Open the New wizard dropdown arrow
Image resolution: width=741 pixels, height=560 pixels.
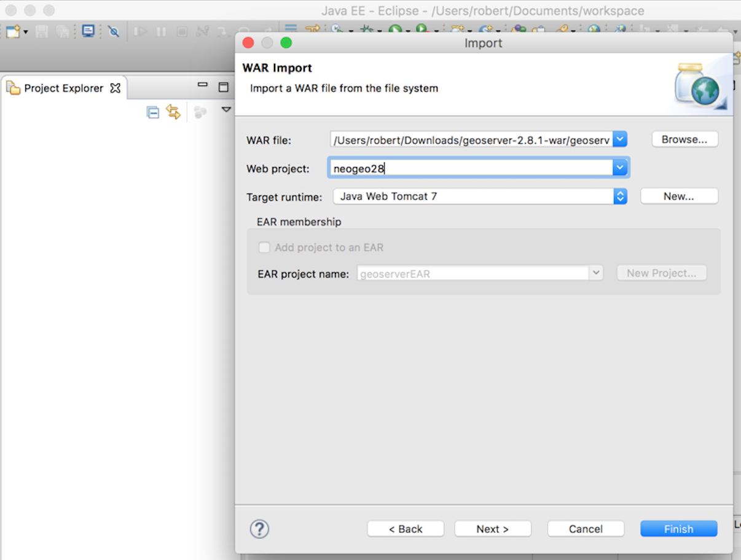point(26,32)
